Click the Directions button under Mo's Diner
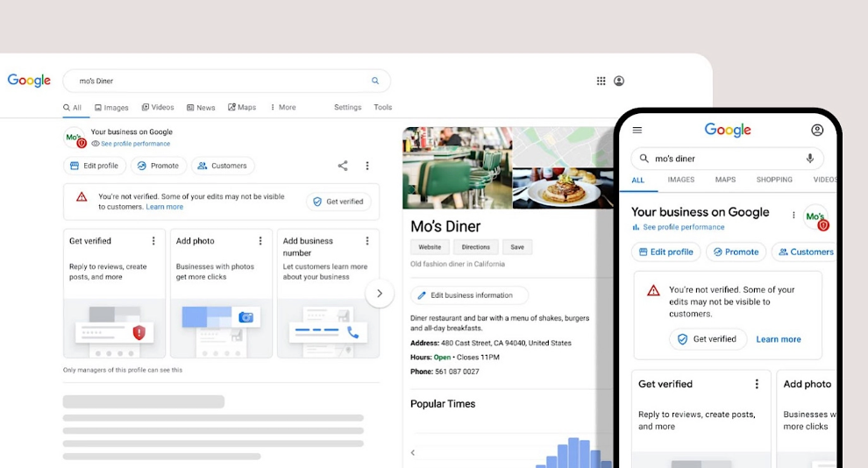 point(475,247)
